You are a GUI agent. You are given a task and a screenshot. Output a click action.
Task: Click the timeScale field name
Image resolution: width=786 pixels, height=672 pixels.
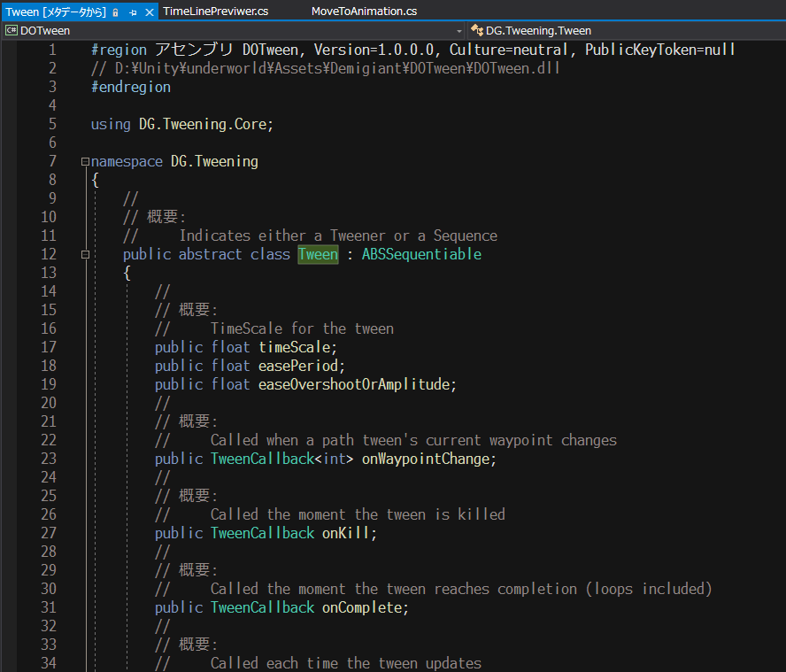coord(294,347)
